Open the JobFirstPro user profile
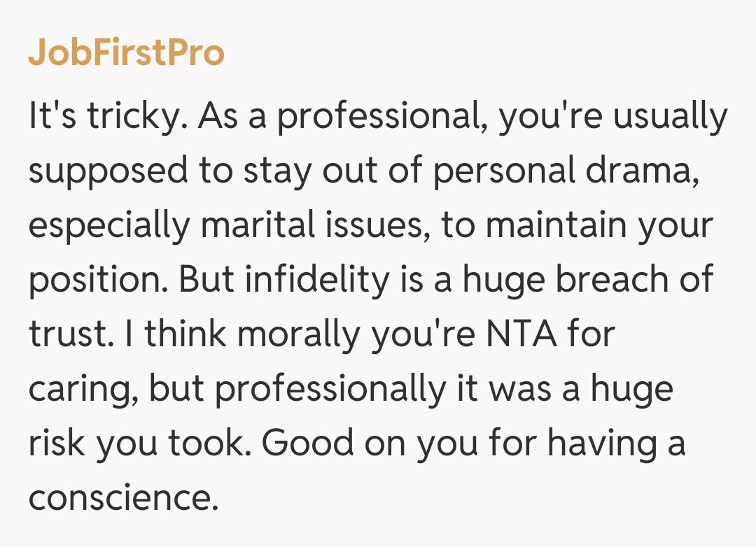This screenshot has height=547, width=756. [x=126, y=53]
